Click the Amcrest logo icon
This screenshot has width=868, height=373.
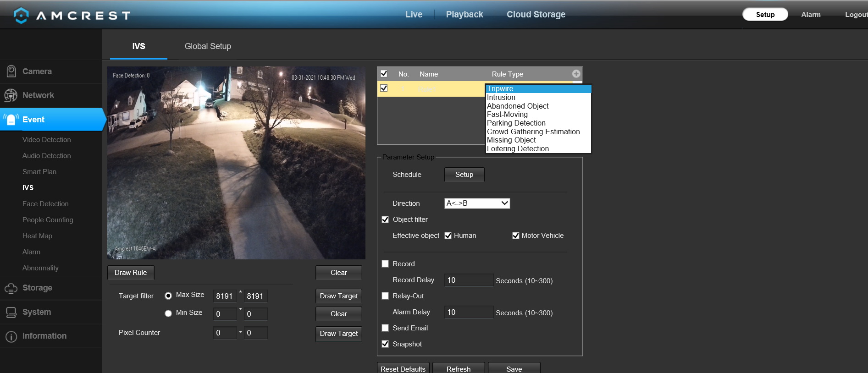pos(21,15)
